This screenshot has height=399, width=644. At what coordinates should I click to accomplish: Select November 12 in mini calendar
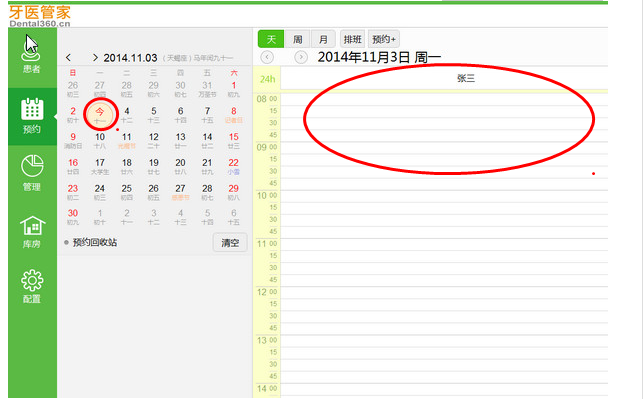pos(154,140)
